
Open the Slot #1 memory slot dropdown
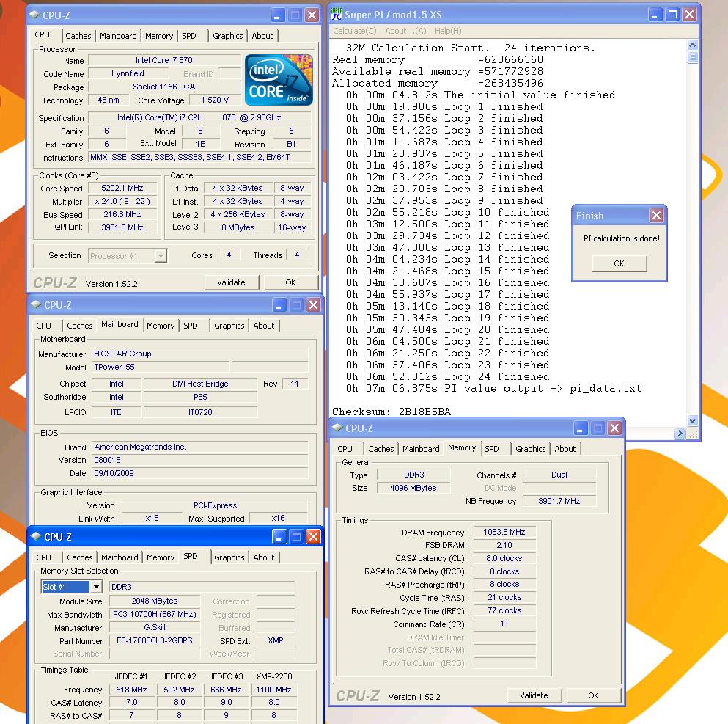pyautogui.click(x=95, y=587)
